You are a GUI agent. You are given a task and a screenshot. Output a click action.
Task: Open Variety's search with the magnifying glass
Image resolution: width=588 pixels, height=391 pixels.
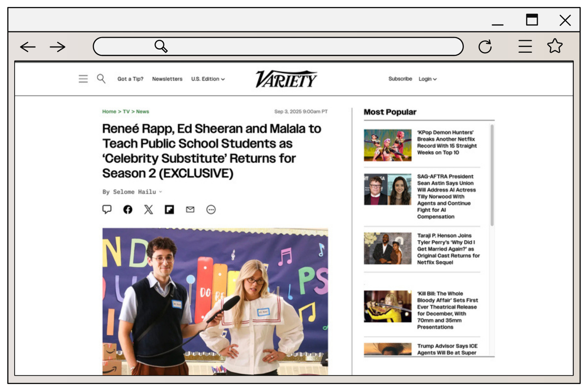coord(102,79)
